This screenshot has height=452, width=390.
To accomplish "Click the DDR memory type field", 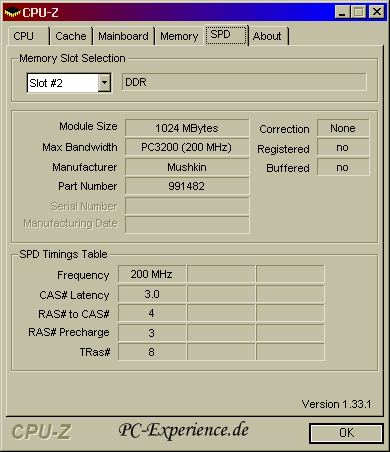I will [x=244, y=82].
